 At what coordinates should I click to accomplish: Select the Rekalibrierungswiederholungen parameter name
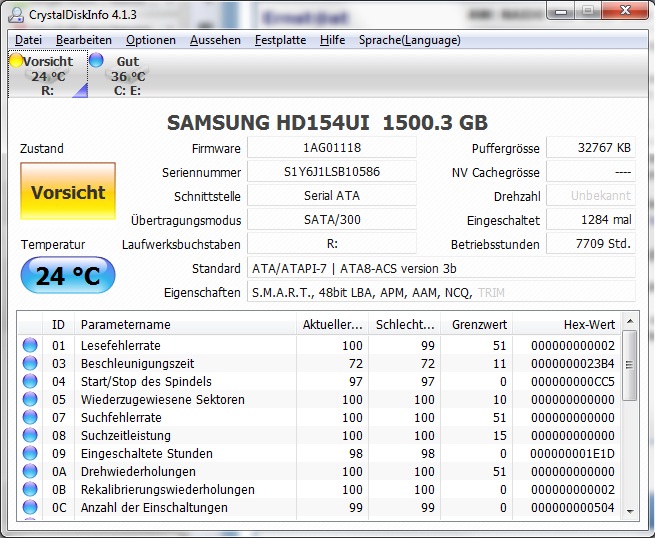pos(168,489)
